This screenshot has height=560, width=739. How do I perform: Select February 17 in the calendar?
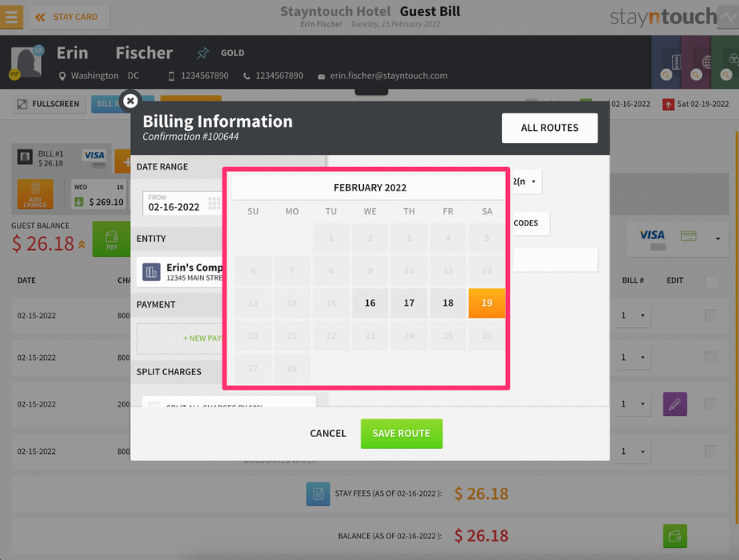(x=409, y=303)
